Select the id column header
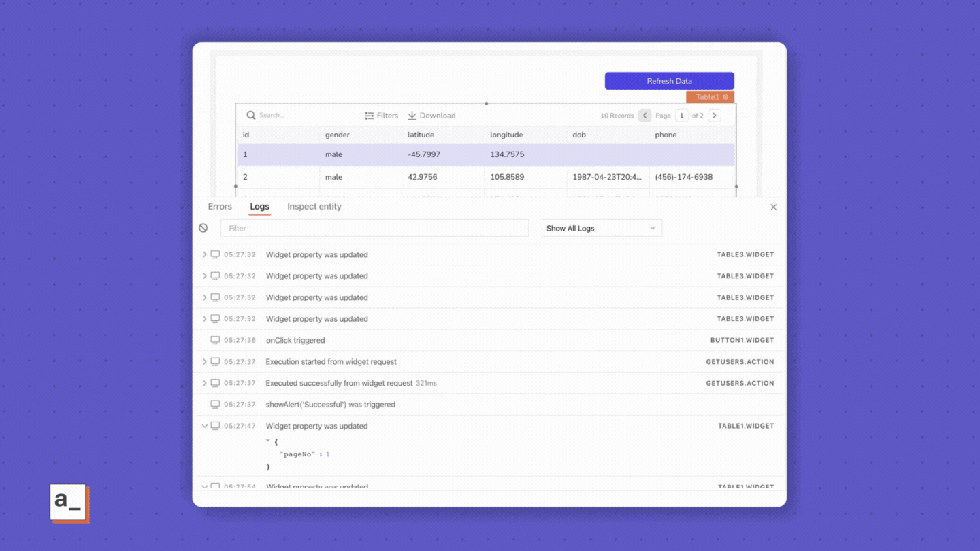980x551 pixels. pos(246,135)
